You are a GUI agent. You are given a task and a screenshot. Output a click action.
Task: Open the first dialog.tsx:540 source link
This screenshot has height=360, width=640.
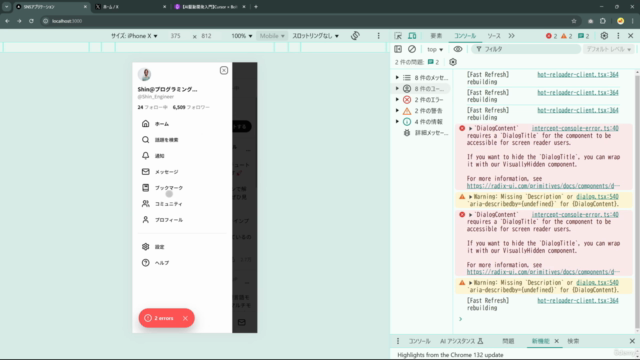(597, 197)
